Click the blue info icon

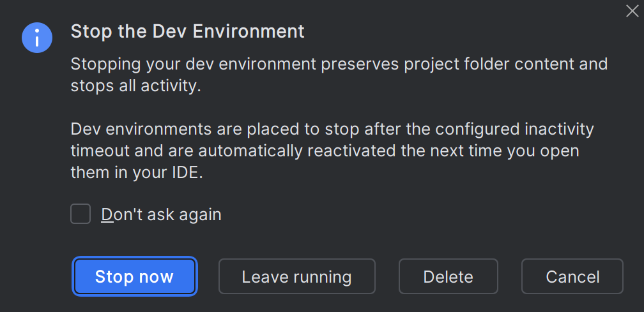point(38,38)
